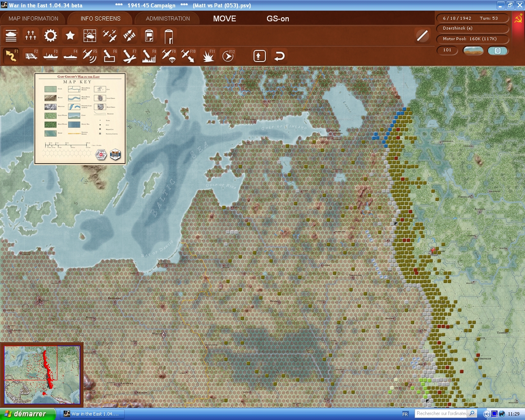Select Air recon mode (F5)
Image resolution: width=525 pixels, height=420 pixels.
coord(90,56)
